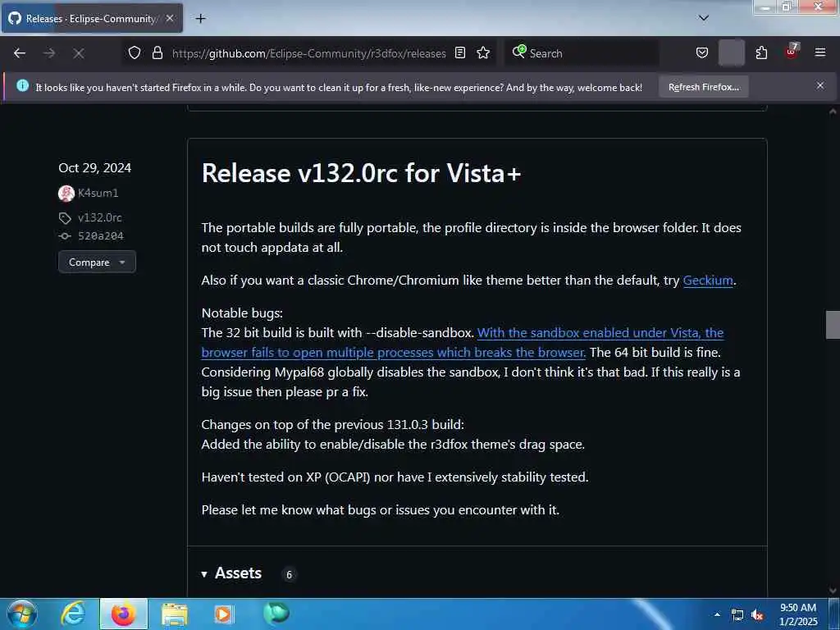The image size is (840, 630).
Task: Open the sandbox enabled under Vista issue link
Action: [x=463, y=342]
